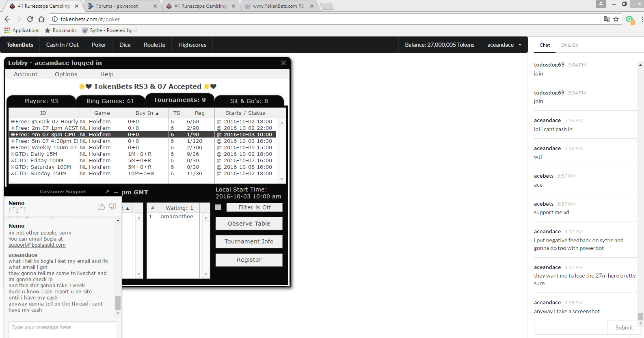Image resolution: width=644 pixels, height=338 pixels.
Task: Open Players: 93 lobby tab
Action: (x=41, y=101)
